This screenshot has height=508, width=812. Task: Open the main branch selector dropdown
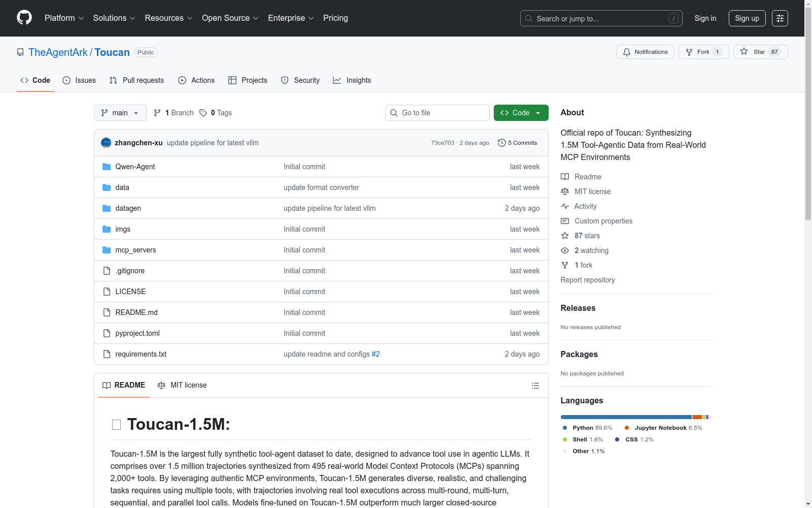click(120, 113)
